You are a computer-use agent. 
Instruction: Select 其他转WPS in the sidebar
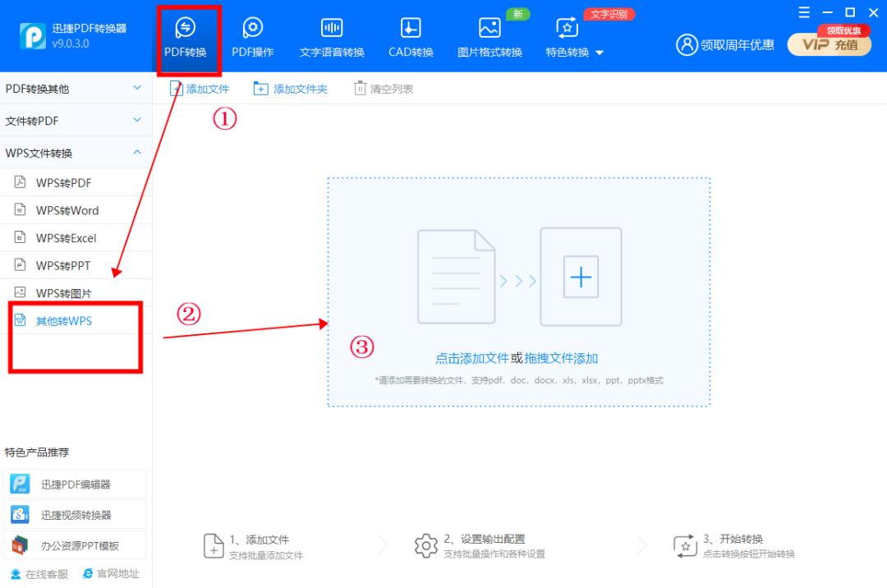pyautogui.click(x=76, y=320)
